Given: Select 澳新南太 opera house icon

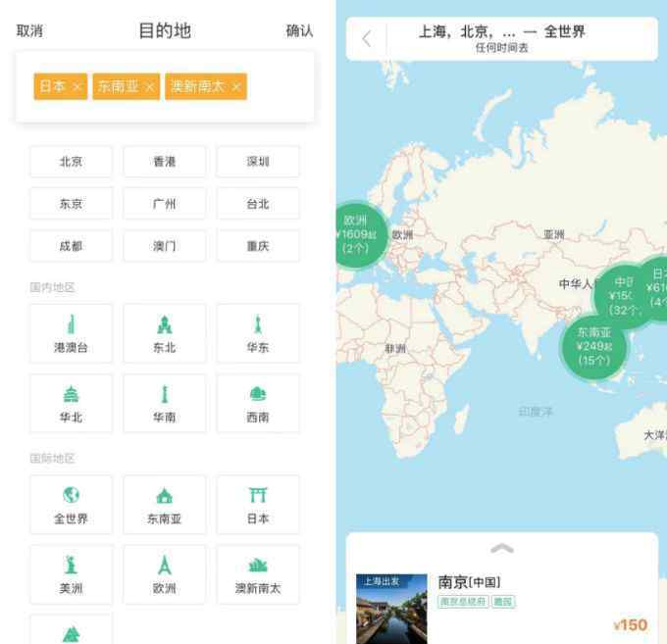Looking at the screenshot, I should (257, 566).
